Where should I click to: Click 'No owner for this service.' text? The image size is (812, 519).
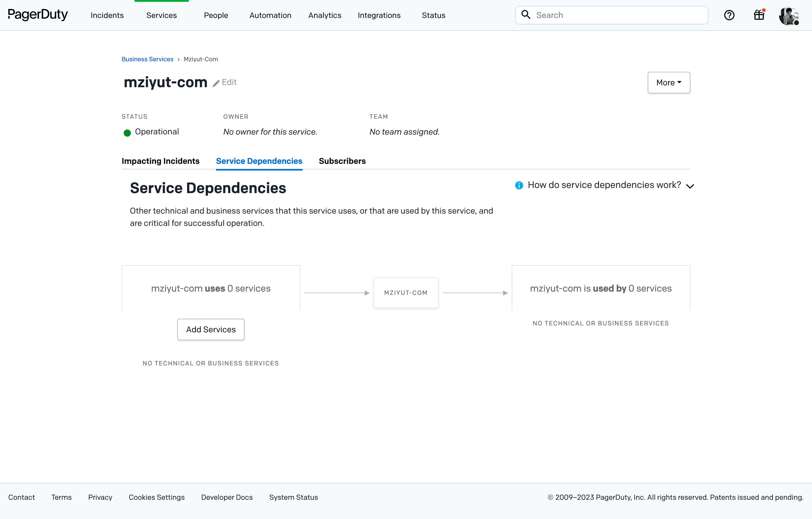point(270,132)
